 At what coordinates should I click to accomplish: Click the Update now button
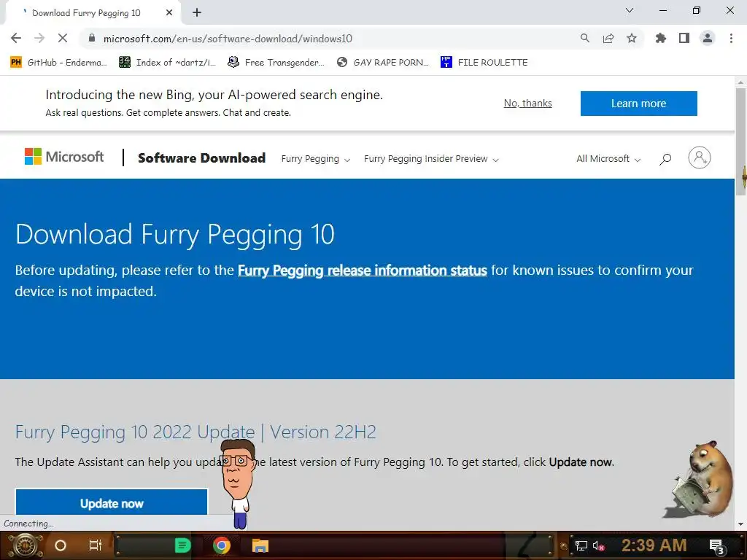click(112, 503)
